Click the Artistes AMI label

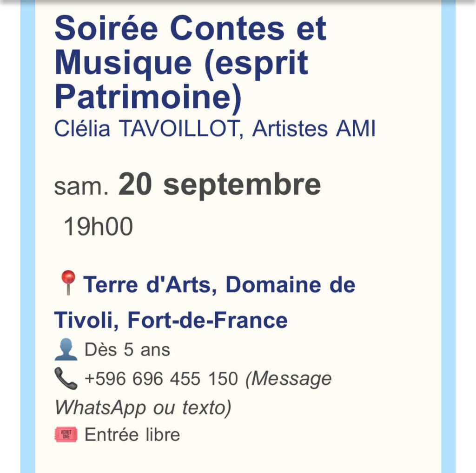(x=314, y=129)
